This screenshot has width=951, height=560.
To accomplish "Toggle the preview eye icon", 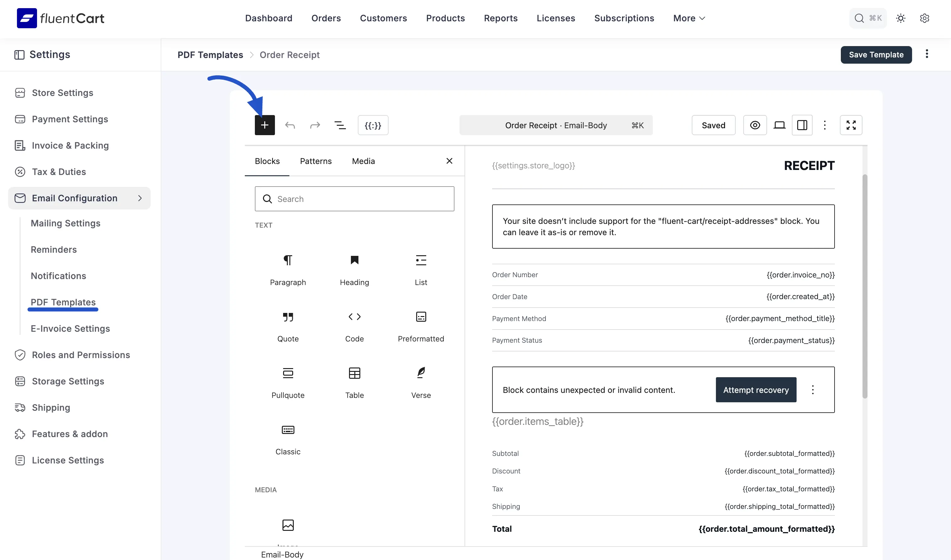I will (755, 125).
